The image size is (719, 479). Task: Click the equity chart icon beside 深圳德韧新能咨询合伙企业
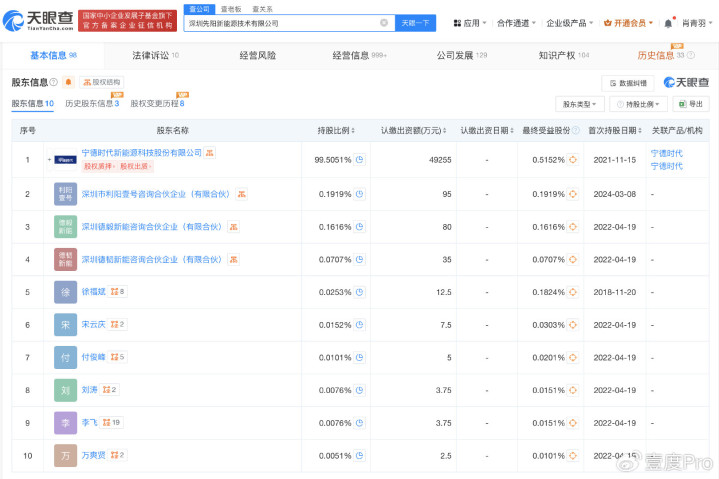(x=234, y=259)
